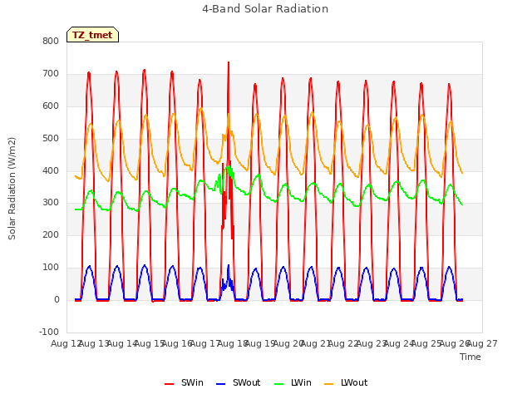
Task: Click the green LWin legend color marker
Action: coord(278,384)
